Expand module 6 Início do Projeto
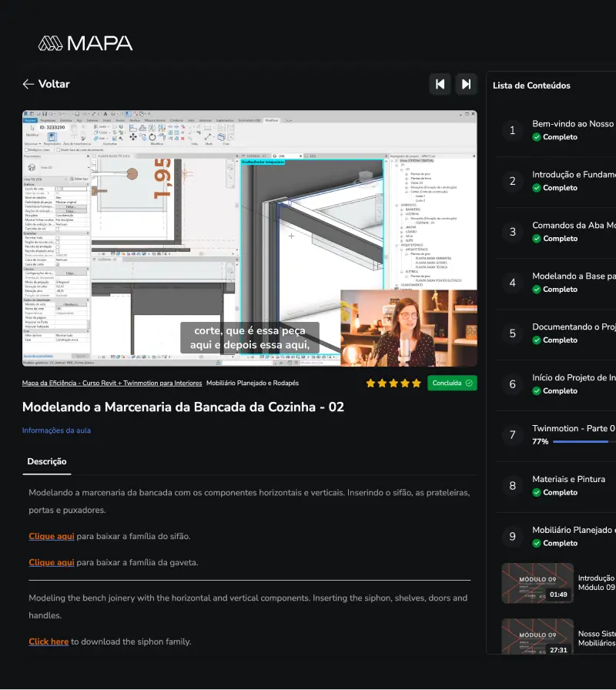616x690 pixels. (x=556, y=384)
